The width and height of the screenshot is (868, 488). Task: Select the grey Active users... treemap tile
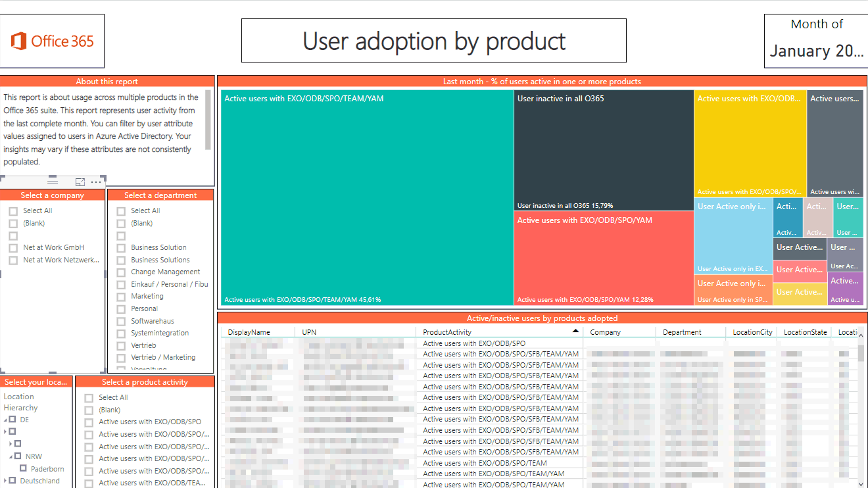[835, 143]
